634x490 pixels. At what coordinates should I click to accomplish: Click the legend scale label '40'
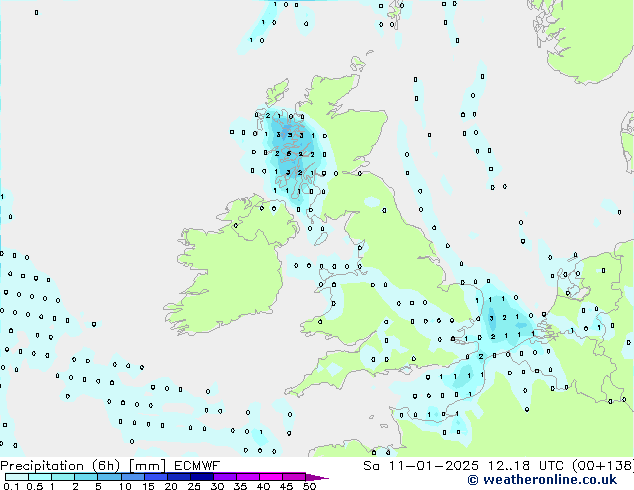(263, 486)
